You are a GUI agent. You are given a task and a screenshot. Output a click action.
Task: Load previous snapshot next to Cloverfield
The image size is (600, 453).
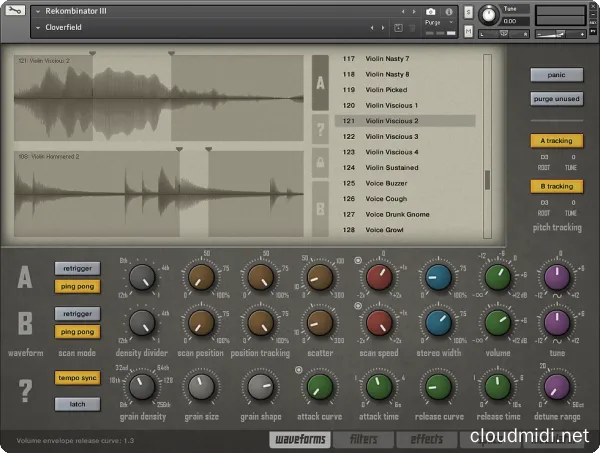pyautogui.click(x=372, y=28)
